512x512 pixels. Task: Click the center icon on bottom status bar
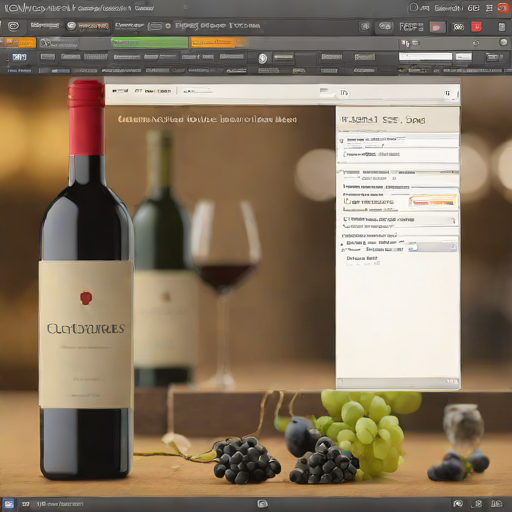tap(262, 504)
